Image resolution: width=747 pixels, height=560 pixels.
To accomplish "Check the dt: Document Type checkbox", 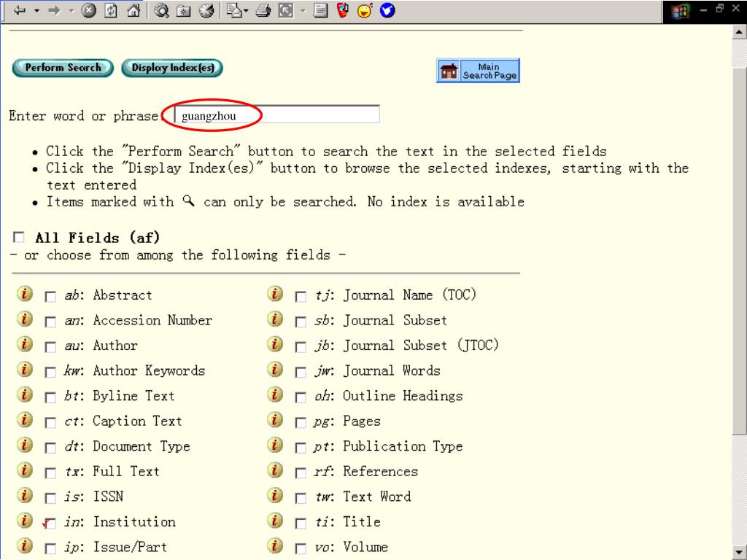I will 50,448.
